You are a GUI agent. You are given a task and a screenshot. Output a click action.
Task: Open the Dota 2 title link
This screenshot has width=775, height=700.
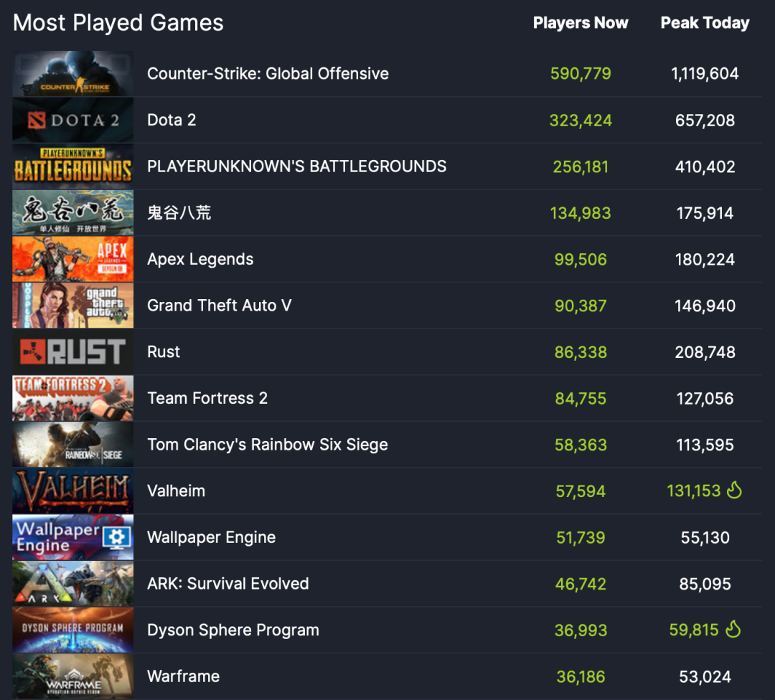coord(172,120)
